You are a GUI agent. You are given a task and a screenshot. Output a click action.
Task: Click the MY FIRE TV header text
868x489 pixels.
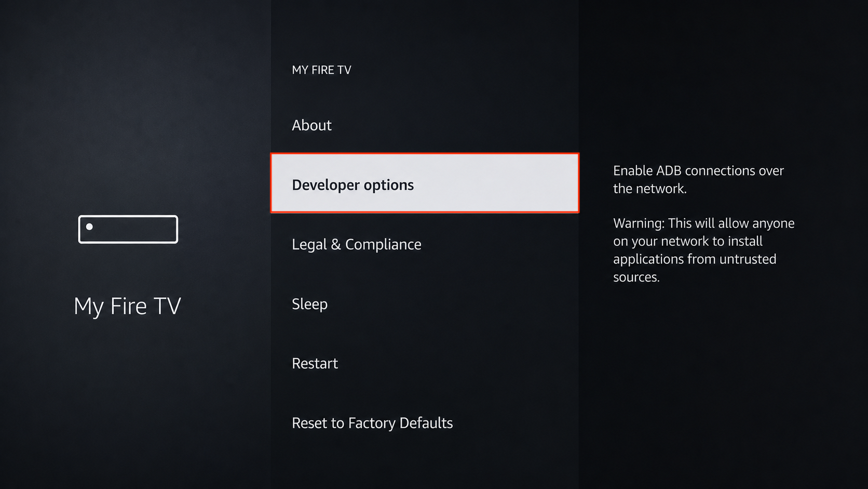point(321,70)
